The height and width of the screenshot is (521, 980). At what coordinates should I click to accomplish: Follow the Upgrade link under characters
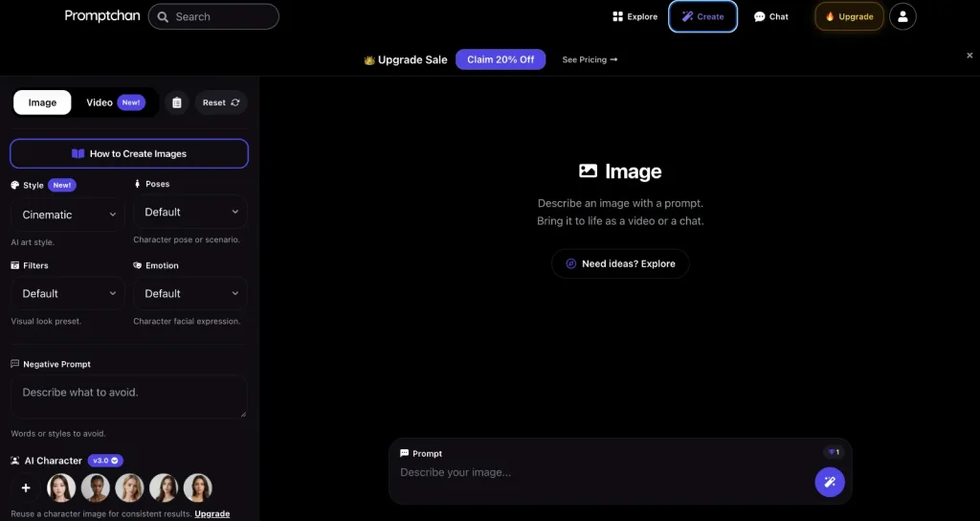tap(212, 513)
